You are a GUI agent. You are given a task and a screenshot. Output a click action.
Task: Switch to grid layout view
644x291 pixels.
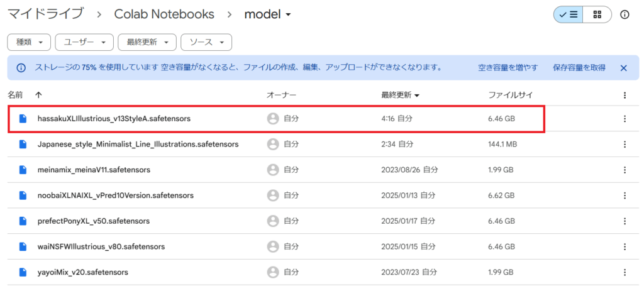(597, 15)
